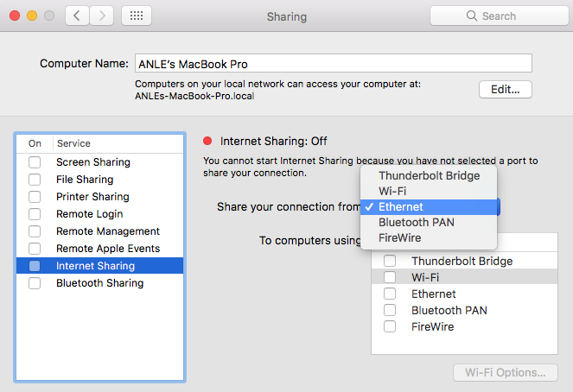573x392 pixels.
Task: Click the Edit... button
Action: coord(506,90)
